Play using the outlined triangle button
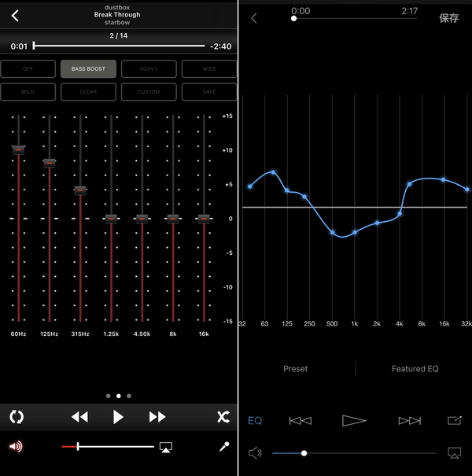This screenshot has width=472, height=476. pyautogui.click(x=354, y=420)
